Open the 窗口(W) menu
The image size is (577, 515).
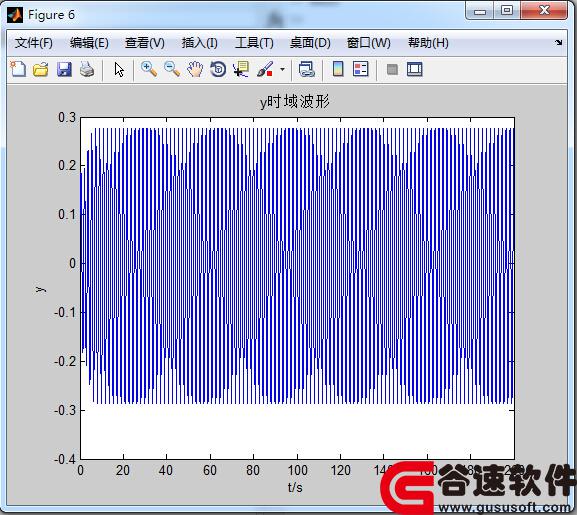369,43
